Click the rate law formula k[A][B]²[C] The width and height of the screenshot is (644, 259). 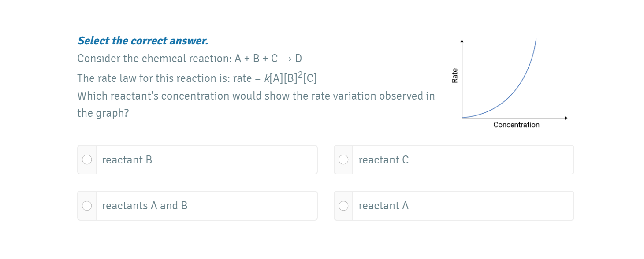click(290, 78)
